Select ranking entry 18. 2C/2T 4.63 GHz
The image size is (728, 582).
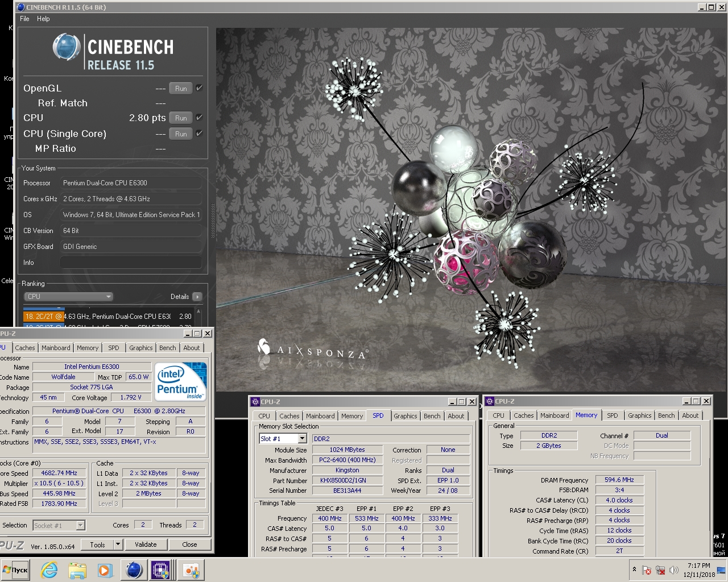click(108, 316)
